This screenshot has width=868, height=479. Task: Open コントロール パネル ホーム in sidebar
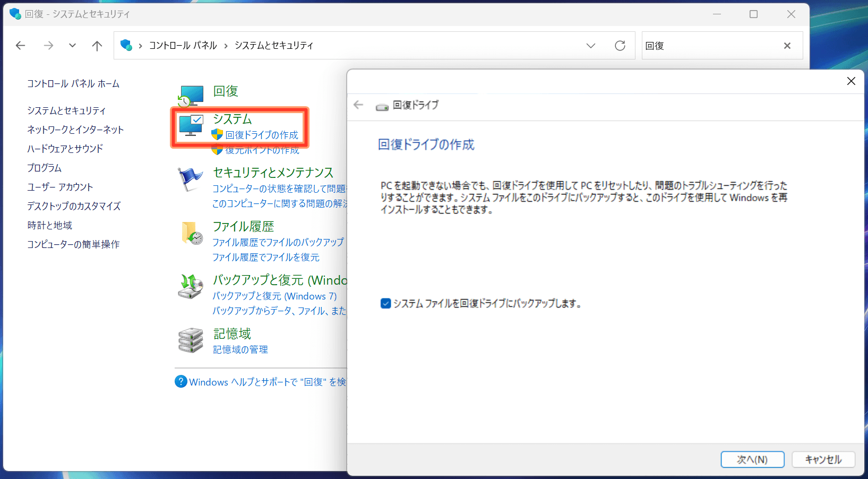point(73,84)
